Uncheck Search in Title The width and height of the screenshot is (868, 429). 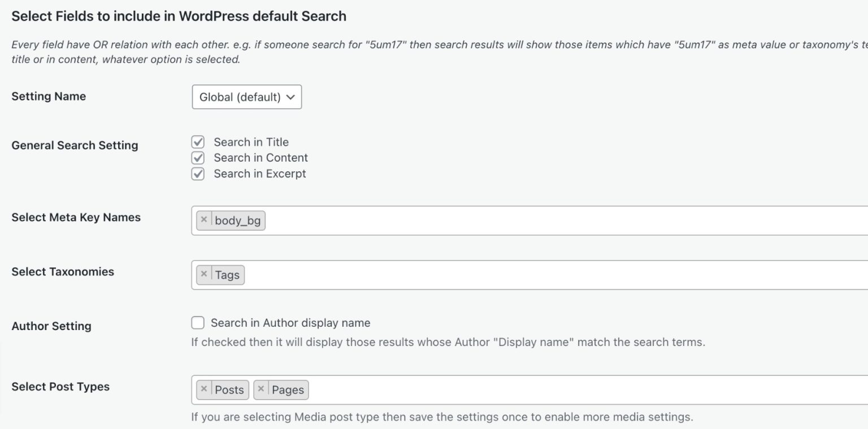click(x=197, y=142)
